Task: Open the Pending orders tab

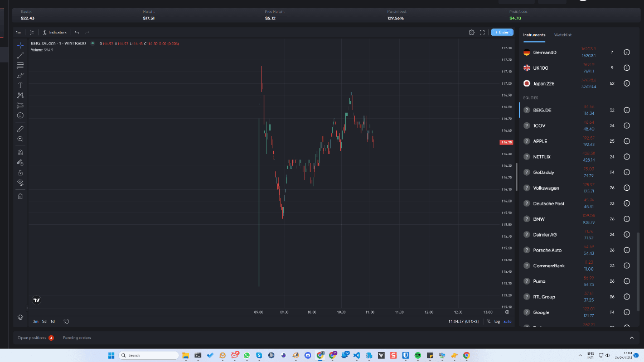Action: pyautogui.click(x=77, y=338)
